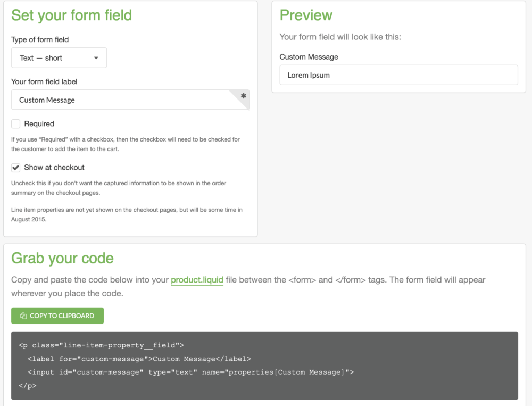532x406 pixels.
Task: Click the Required label text
Action: (39, 123)
